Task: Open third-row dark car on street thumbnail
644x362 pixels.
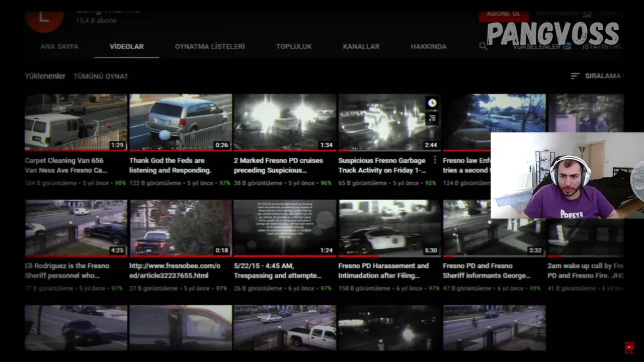Action: pos(76,327)
